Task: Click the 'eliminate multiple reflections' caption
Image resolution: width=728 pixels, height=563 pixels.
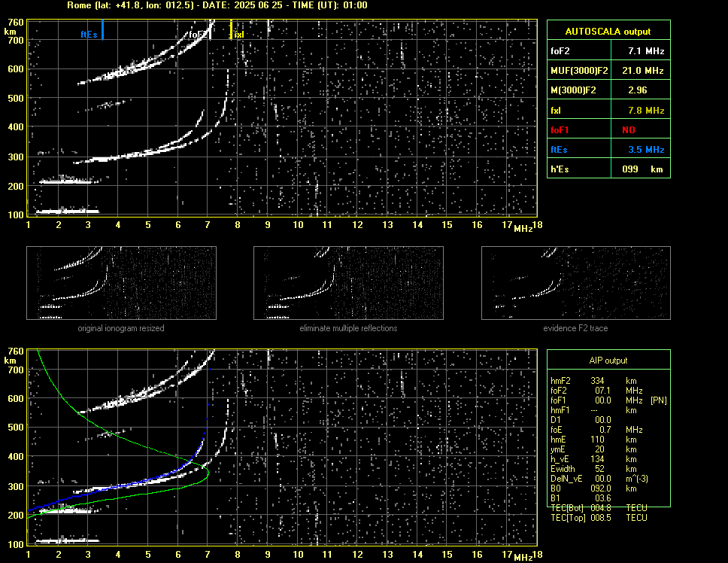Action: click(348, 328)
